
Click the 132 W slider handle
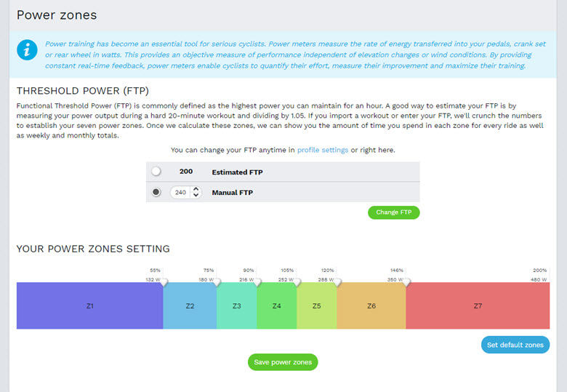pos(164,282)
